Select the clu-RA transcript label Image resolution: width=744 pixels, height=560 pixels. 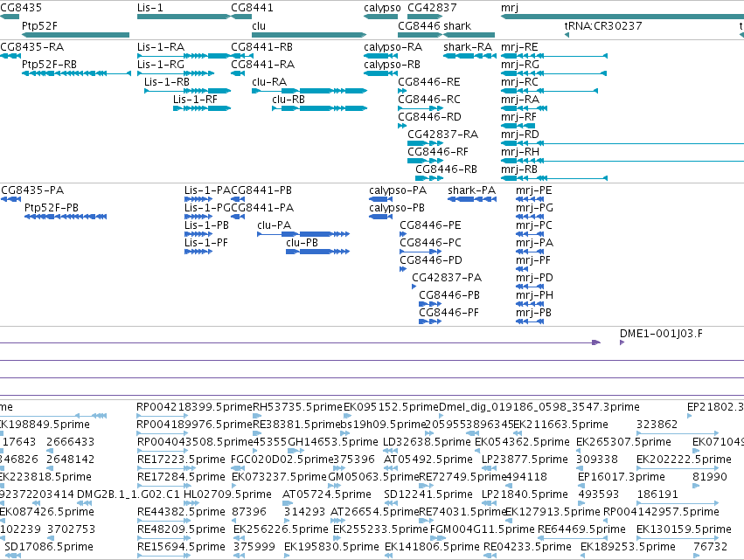pyautogui.click(x=269, y=82)
